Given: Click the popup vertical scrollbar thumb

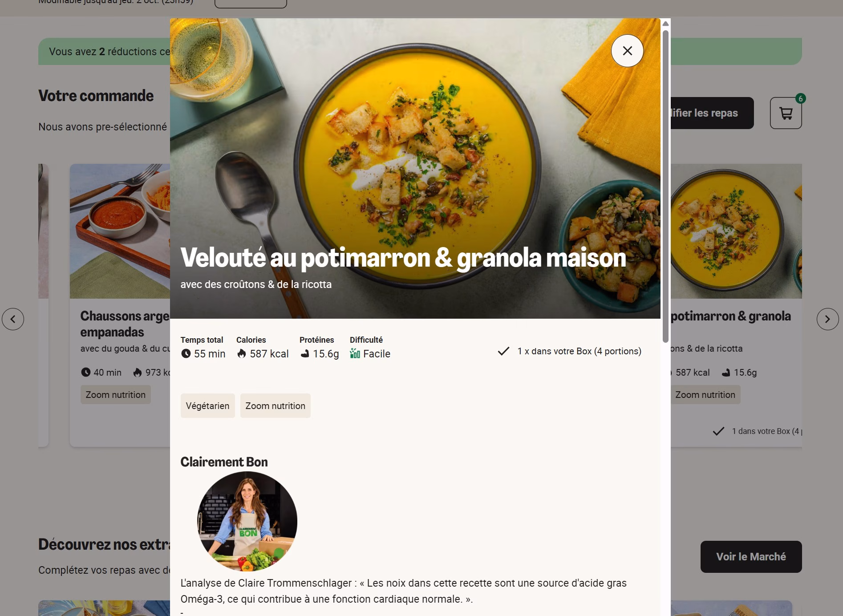Looking at the screenshot, I should tap(666, 186).
